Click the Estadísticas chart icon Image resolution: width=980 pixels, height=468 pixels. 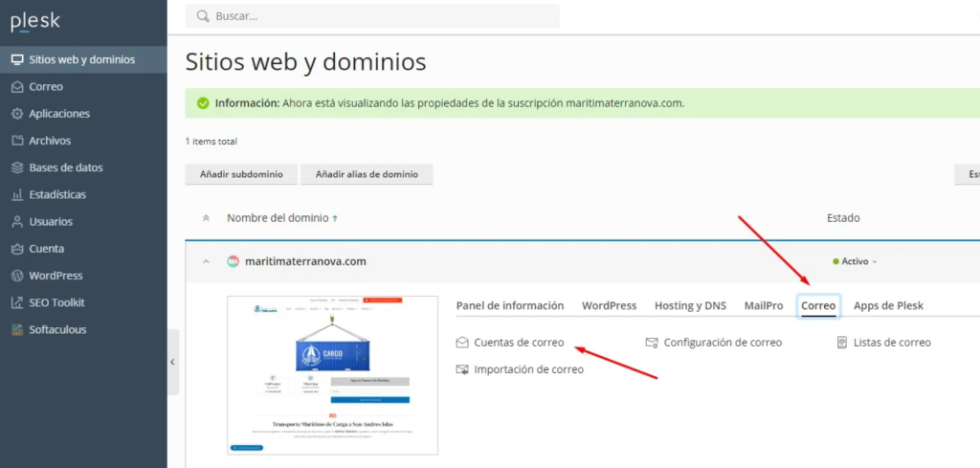coord(17,194)
